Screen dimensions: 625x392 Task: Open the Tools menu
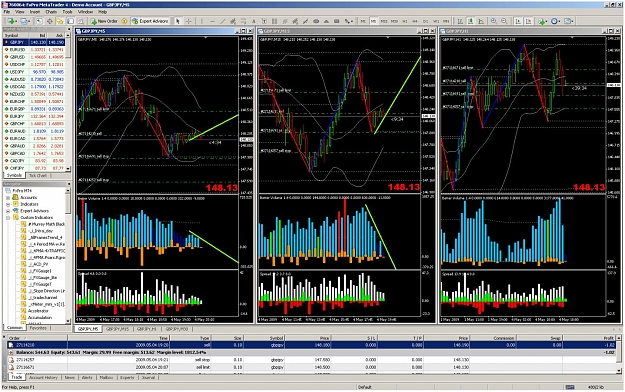[x=67, y=12]
